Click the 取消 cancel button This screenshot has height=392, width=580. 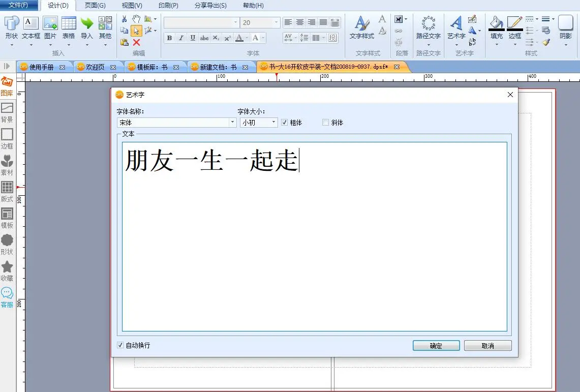point(488,345)
